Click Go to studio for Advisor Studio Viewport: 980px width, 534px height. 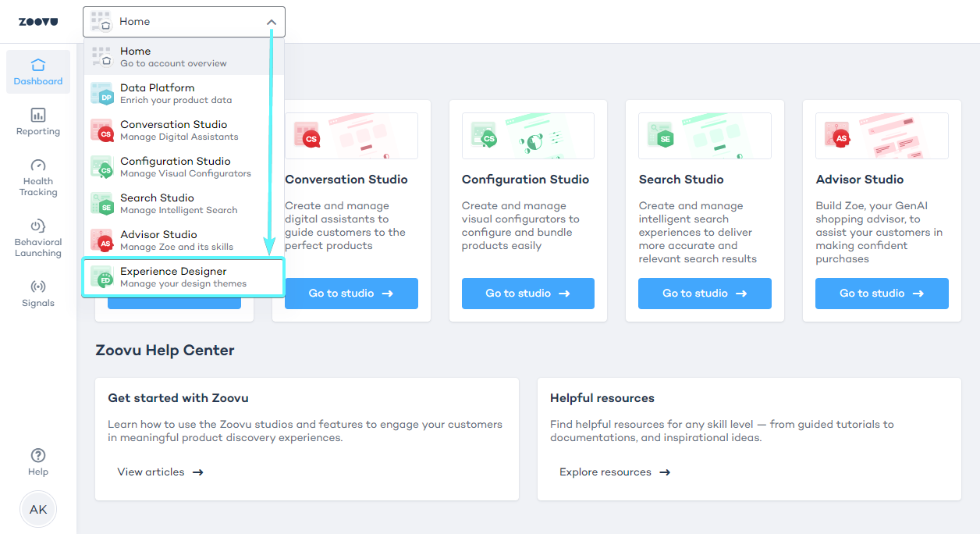[x=882, y=294]
